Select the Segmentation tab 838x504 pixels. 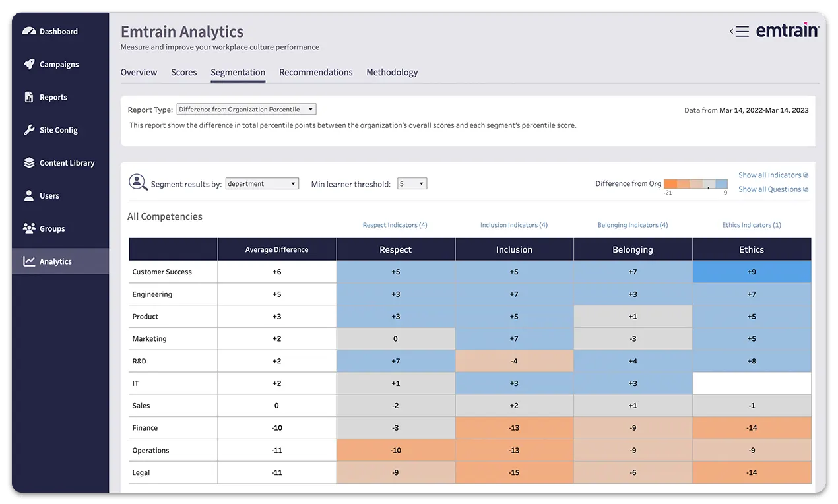[238, 72]
